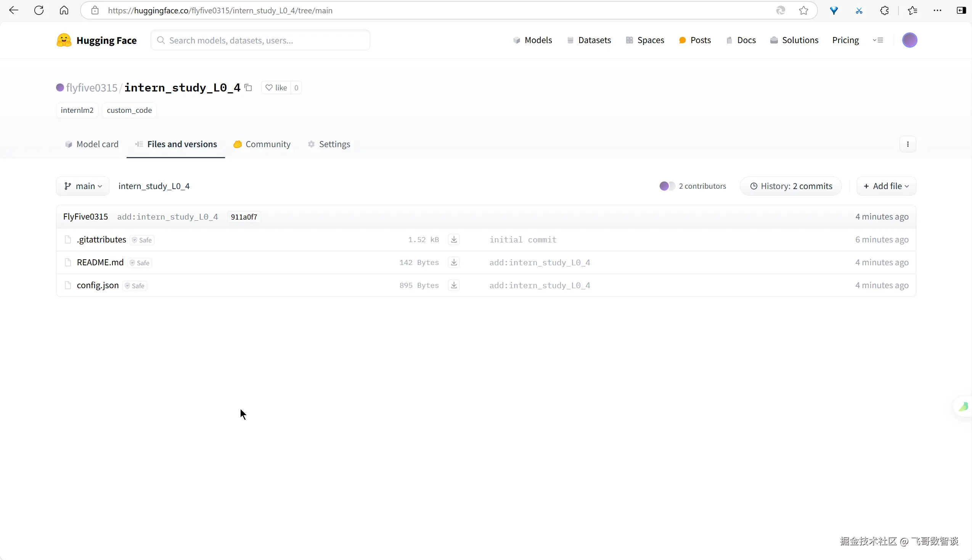Focus the search models input field
The height and width of the screenshot is (560, 972).
point(260,40)
